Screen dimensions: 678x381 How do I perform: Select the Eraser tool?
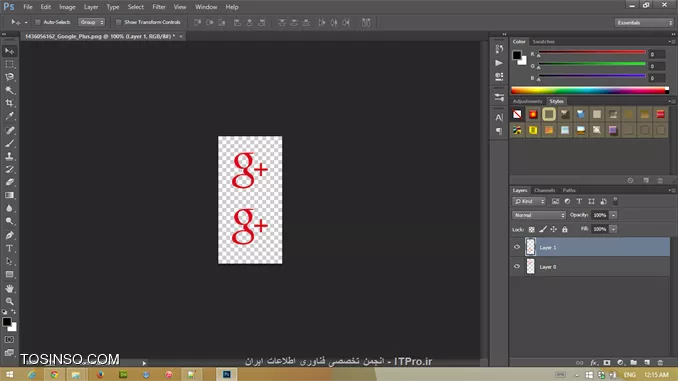(x=9, y=182)
